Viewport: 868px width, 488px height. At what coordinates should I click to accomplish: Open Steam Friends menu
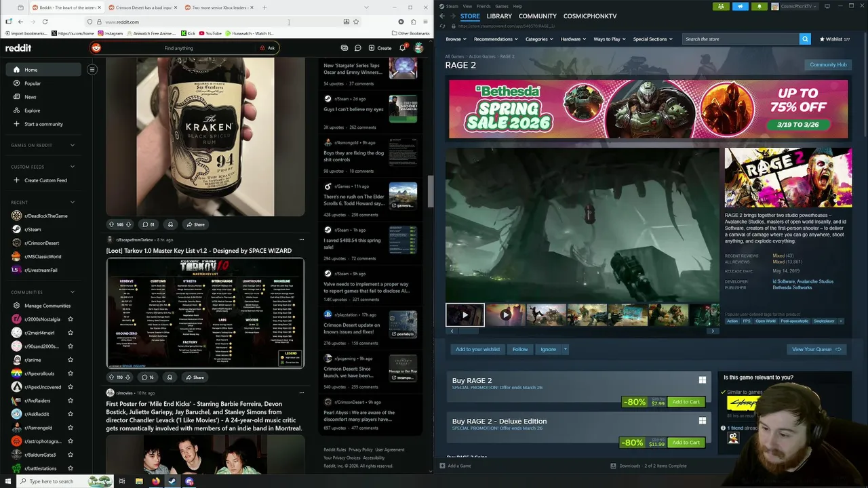tap(484, 6)
